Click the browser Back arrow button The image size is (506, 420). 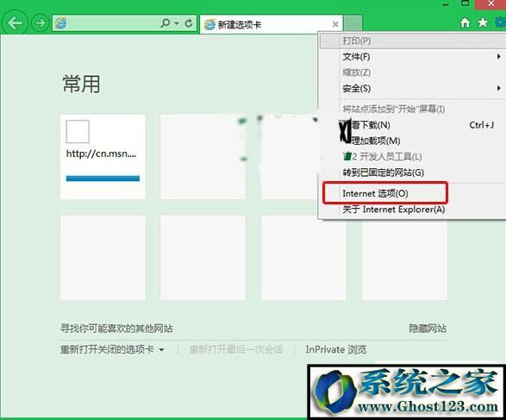(x=15, y=22)
